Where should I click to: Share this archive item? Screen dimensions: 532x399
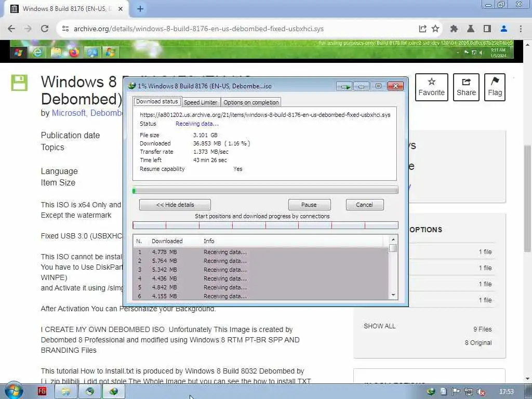tap(466, 87)
